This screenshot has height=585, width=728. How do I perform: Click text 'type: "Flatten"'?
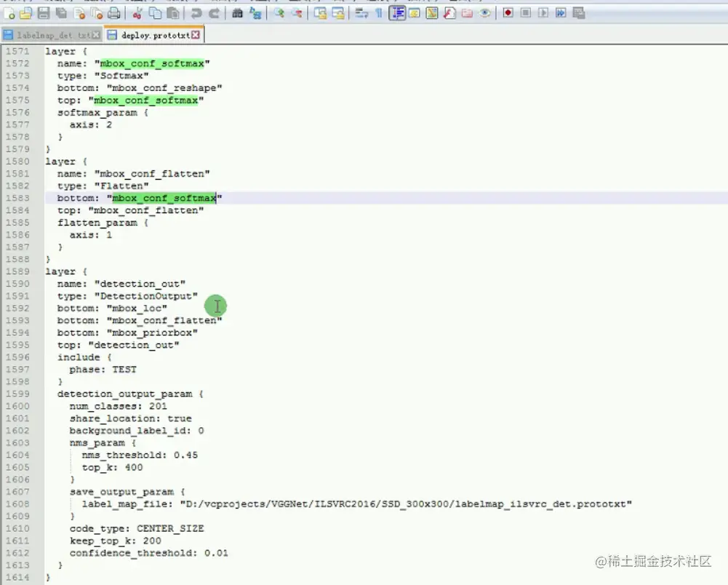click(103, 186)
